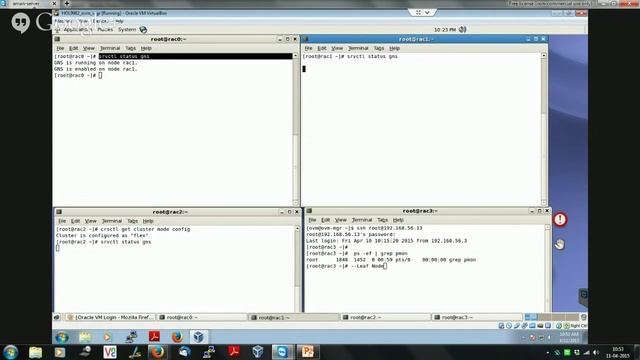Click the hand cursor icon beside rac3
Screen dimensions: 640x360
[x=560, y=244]
